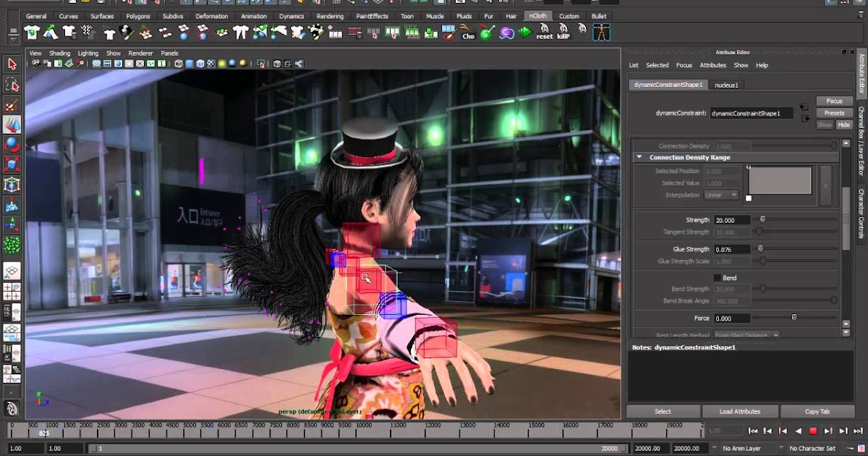868x456 pixels.
Task: Click the Create nCloth green shirt shelf icon
Action: 32,32
